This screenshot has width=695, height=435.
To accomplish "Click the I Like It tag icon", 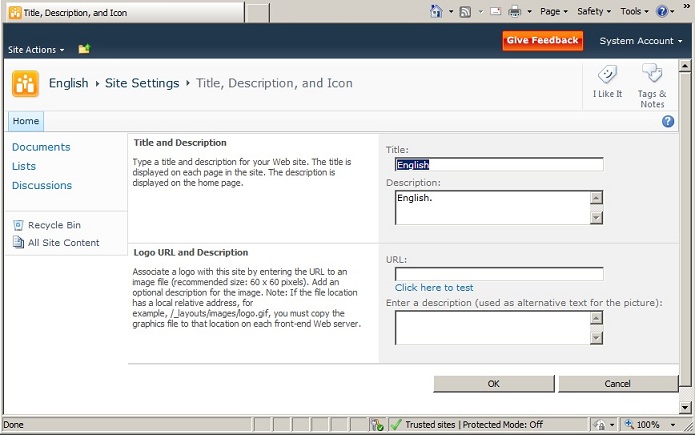I will point(606,76).
